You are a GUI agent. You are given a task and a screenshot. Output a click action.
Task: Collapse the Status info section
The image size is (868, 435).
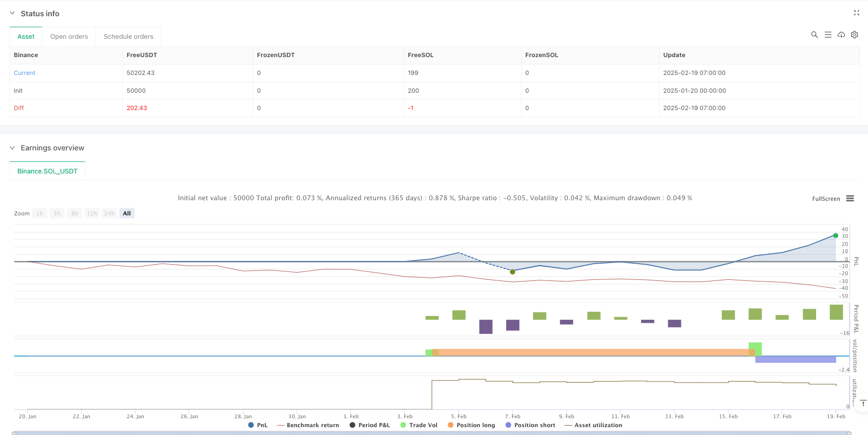pyautogui.click(x=12, y=14)
